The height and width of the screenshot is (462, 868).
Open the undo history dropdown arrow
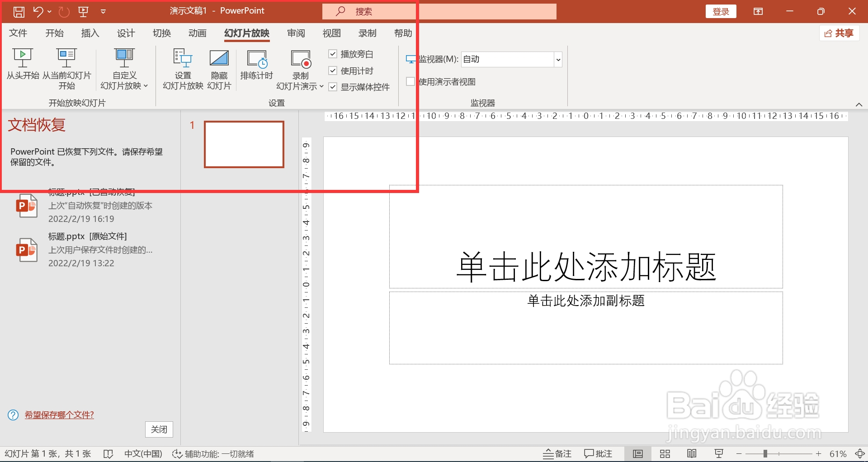coord(49,11)
